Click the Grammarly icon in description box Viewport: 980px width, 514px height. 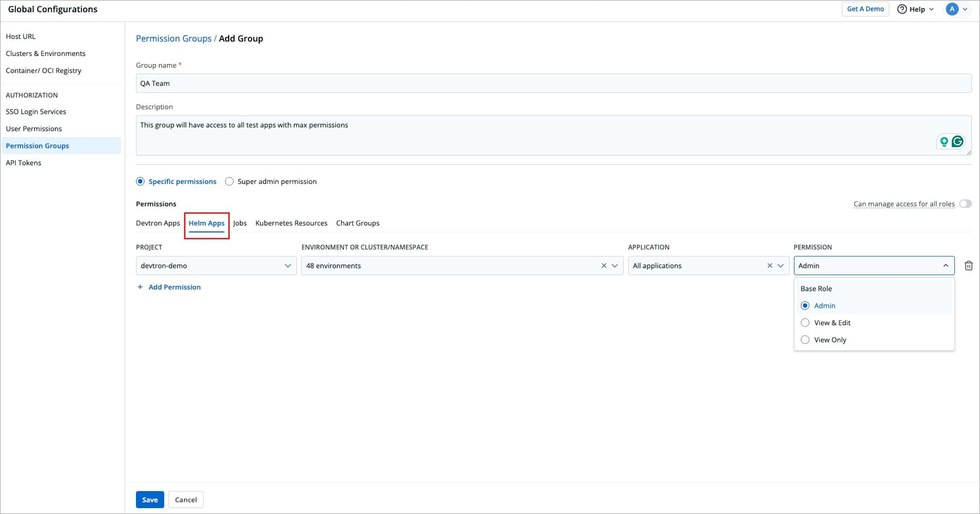click(958, 141)
